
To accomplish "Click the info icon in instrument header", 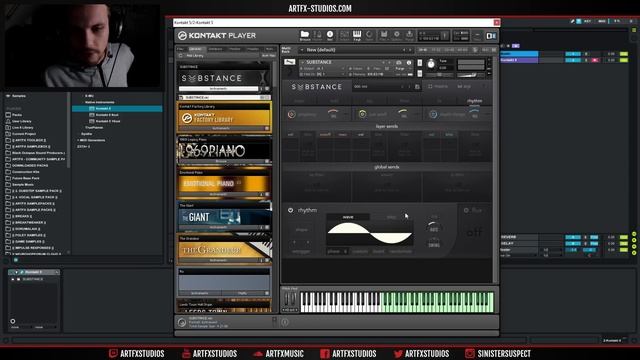I will pos(409,62).
